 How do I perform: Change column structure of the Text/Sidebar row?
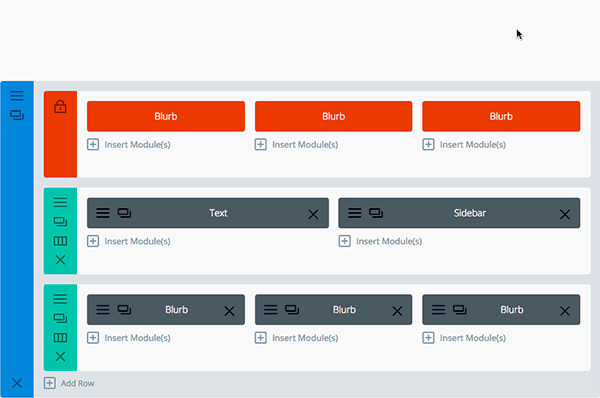point(60,241)
